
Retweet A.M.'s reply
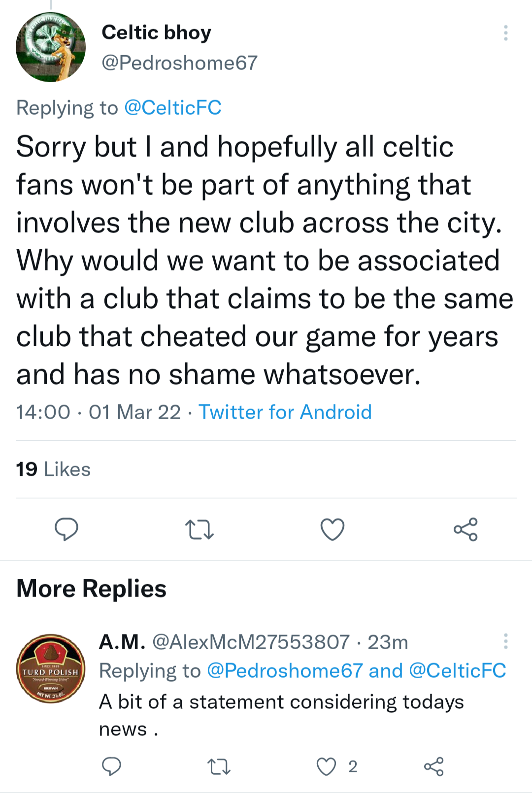tap(219, 767)
